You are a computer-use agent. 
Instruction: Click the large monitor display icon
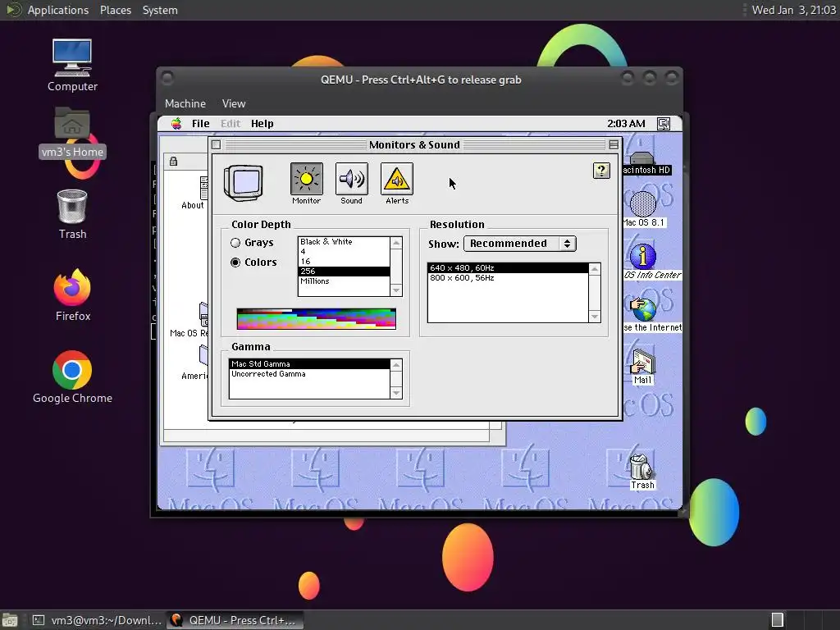pos(244,183)
